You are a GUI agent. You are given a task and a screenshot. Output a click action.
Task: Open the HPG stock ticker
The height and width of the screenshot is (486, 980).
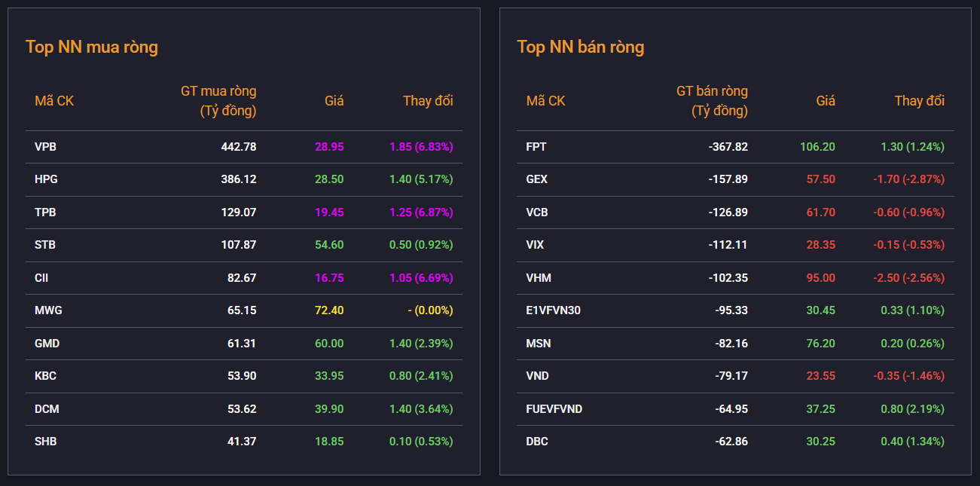pos(46,179)
